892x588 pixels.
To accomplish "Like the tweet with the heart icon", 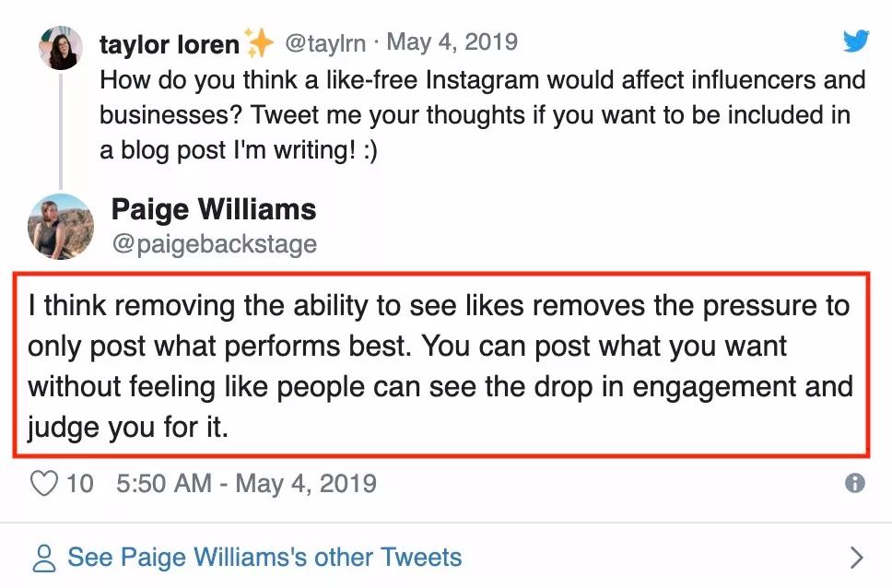I will [x=44, y=484].
